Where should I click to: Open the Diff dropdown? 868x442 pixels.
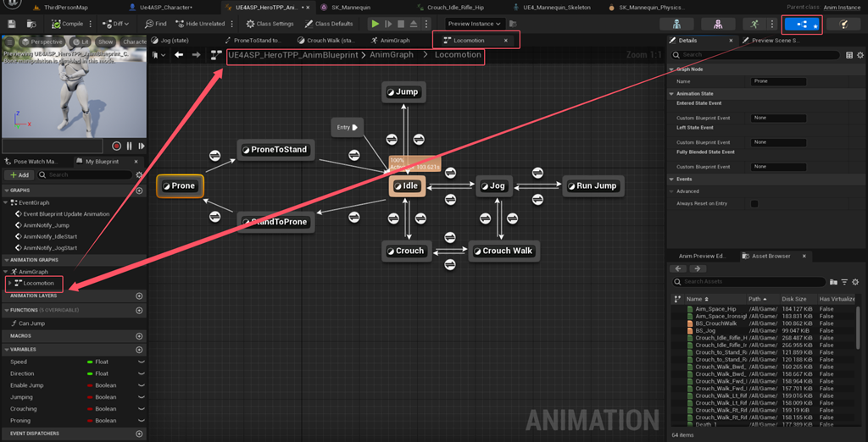click(x=115, y=24)
